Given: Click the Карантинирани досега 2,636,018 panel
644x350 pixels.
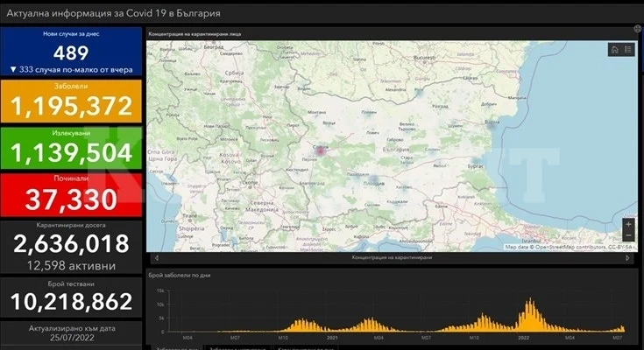Looking at the screenshot, I should pos(71,247).
